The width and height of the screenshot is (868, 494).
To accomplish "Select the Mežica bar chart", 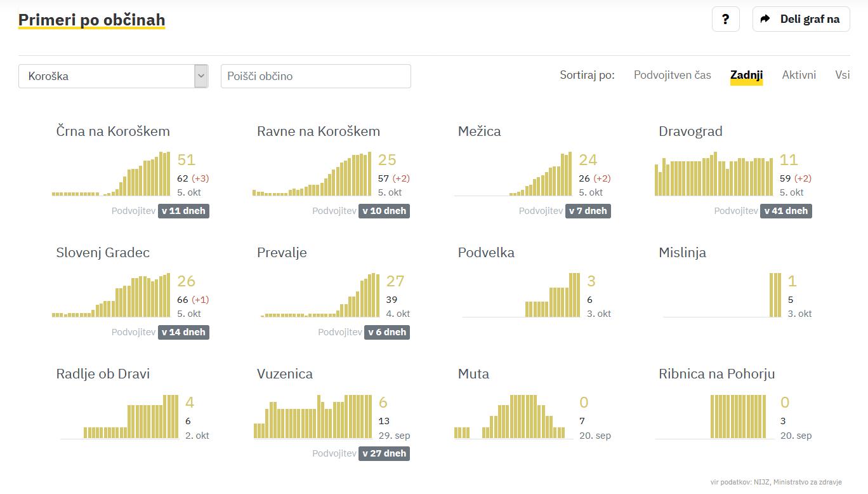I will coord(513,175).
